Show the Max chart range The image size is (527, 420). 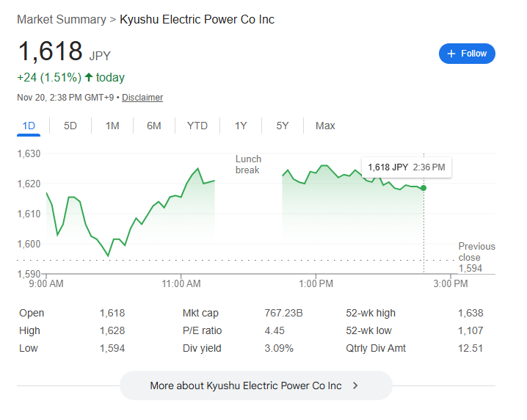coord(325,126)
